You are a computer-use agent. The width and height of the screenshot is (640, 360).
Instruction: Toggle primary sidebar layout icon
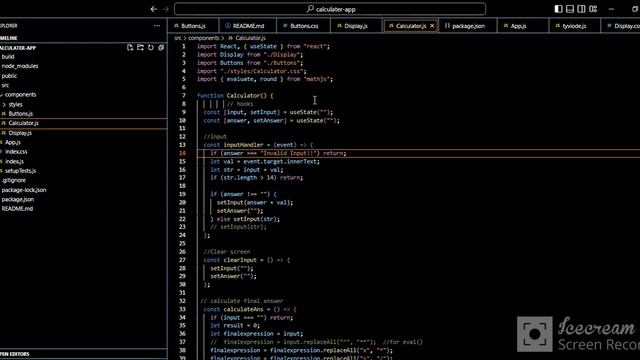[558, 9]
